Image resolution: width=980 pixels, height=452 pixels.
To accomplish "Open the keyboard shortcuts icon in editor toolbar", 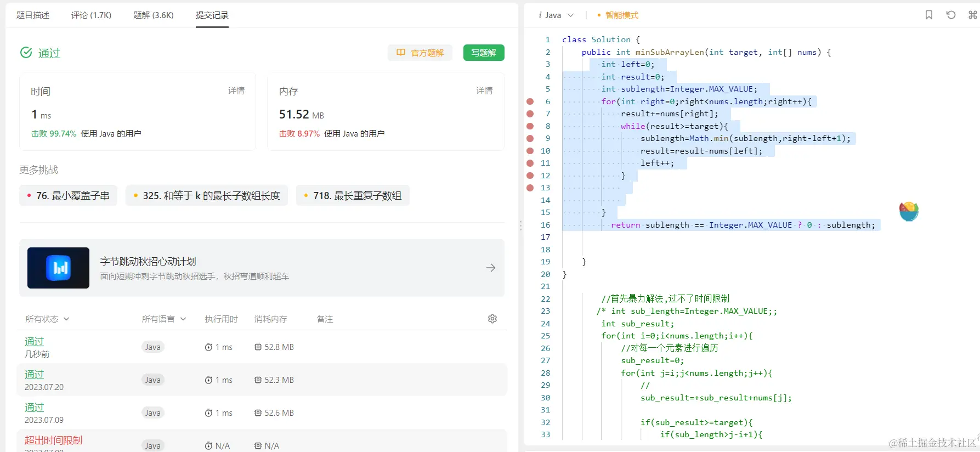I will (x=972, y=15).
